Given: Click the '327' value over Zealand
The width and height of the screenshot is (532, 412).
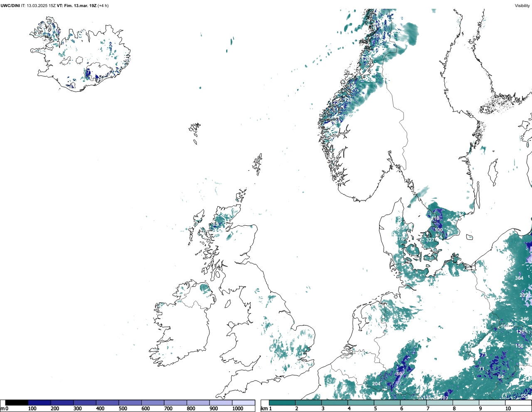Looking at the screenshot, I should click(x=430, y=240).
